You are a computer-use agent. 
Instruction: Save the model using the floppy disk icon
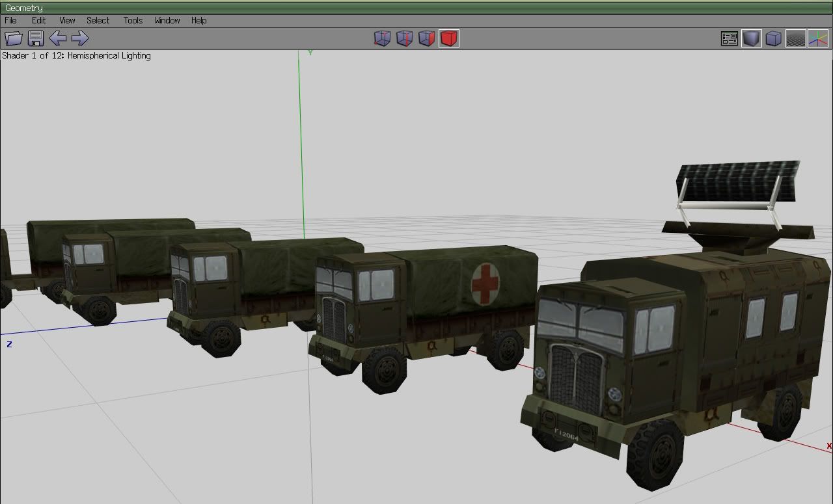tap(36, 38)
